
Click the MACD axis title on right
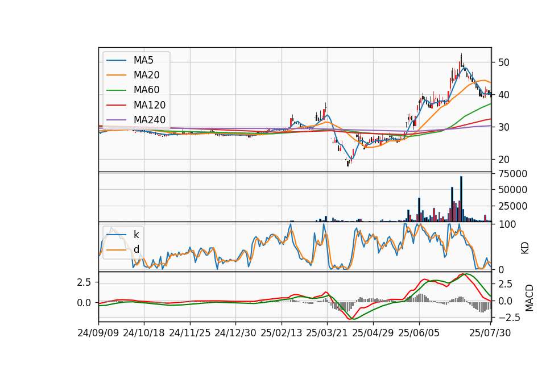530,298
